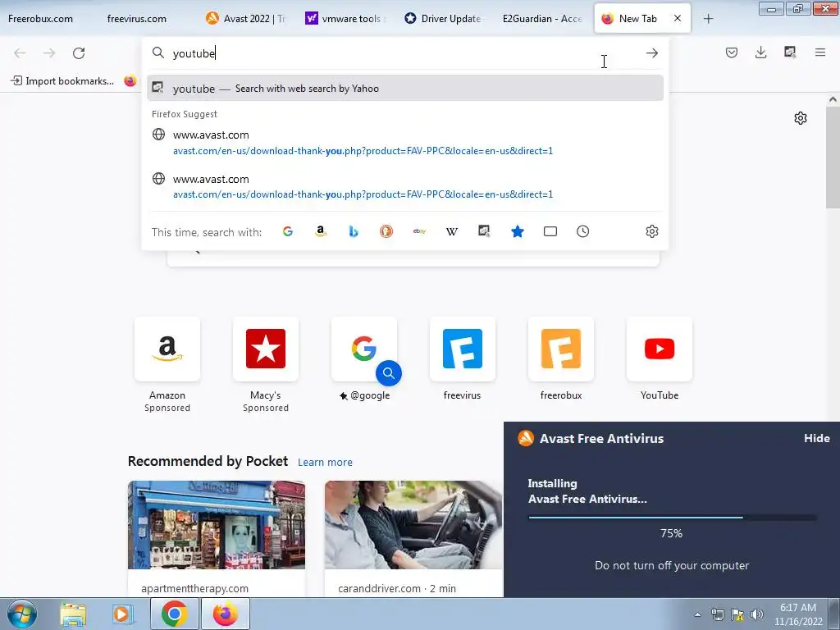
Task: Switch to the vmware tools tab
Action: click(345, 19)
